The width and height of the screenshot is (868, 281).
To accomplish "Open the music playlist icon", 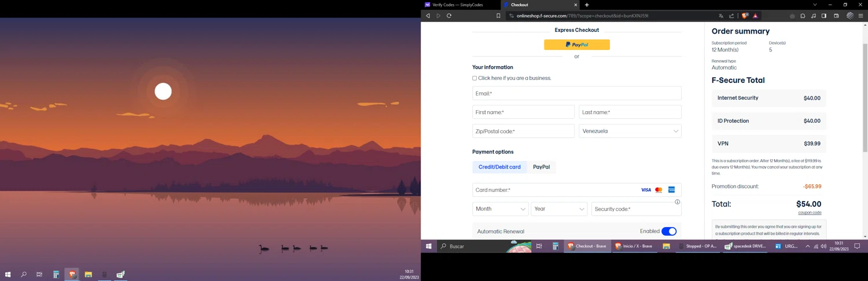I will (814, 16).
